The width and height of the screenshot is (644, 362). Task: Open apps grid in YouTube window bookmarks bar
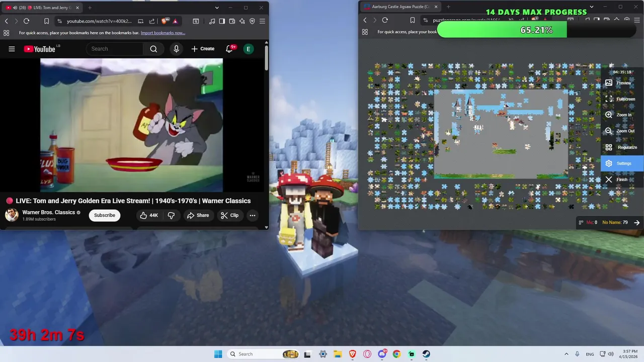click(x=6, y=33)
